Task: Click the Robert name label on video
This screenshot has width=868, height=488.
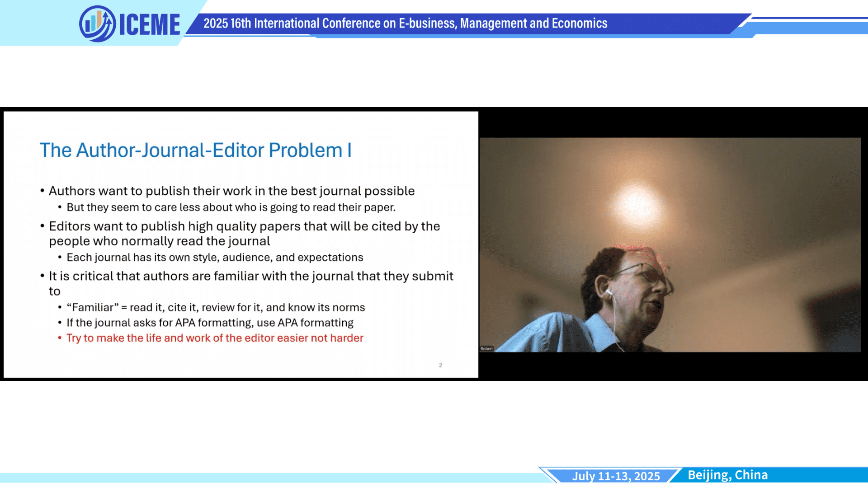Action: (486, 349)
